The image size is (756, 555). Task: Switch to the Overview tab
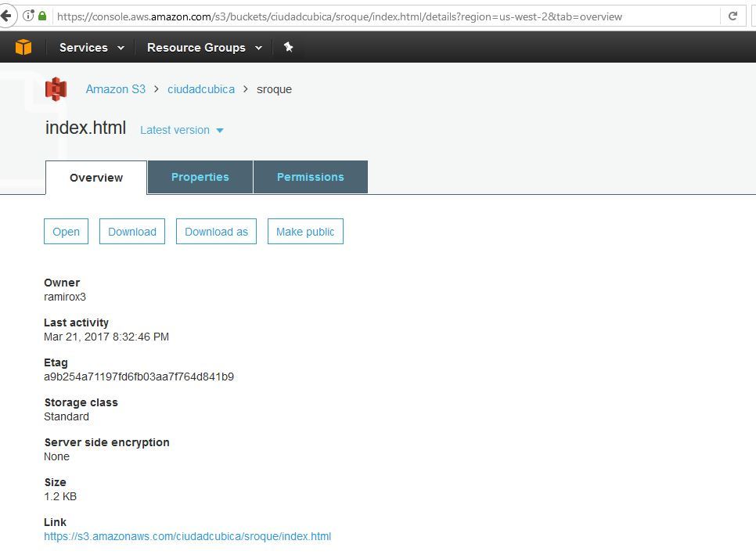tap(96, 178)
